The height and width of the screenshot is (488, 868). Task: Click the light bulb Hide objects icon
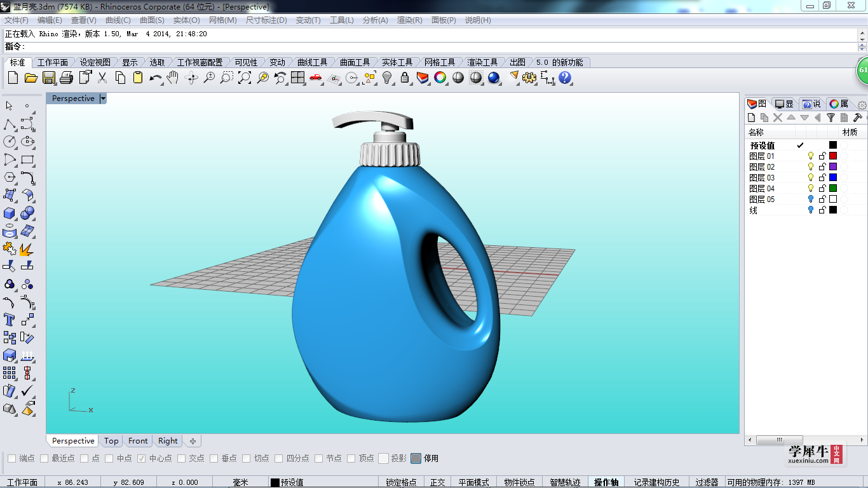tap(387, 78)
